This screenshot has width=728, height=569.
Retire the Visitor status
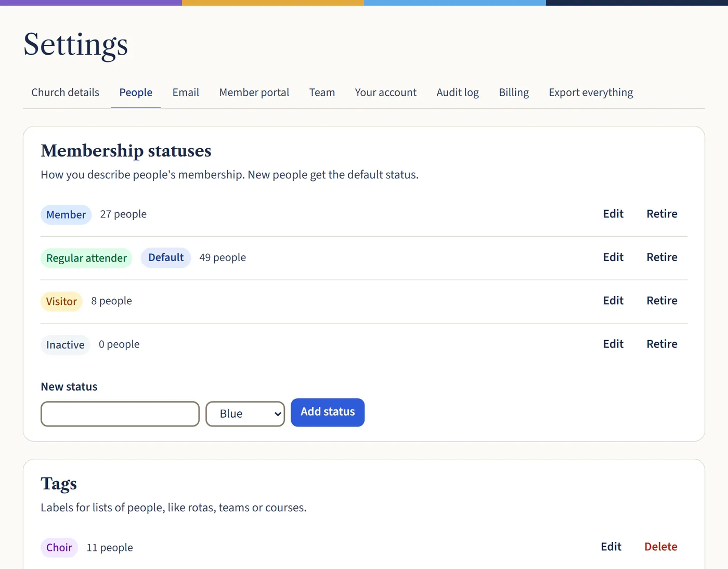pyautogui.click(x=662, y=301)
